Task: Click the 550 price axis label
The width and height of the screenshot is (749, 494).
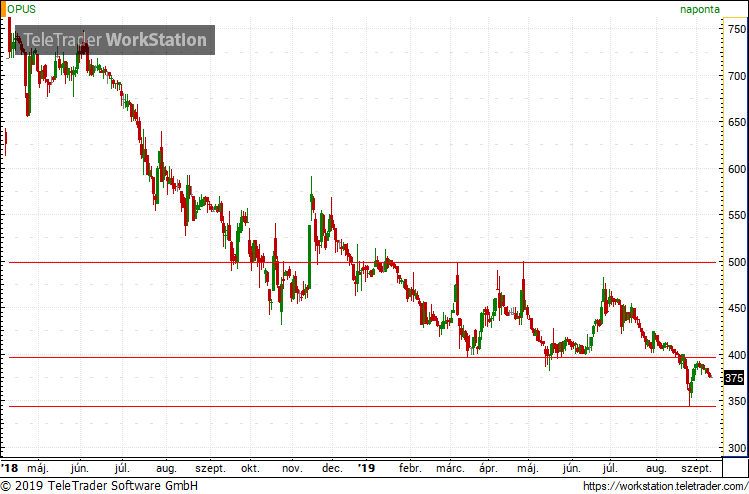Action: coord(735,215)
